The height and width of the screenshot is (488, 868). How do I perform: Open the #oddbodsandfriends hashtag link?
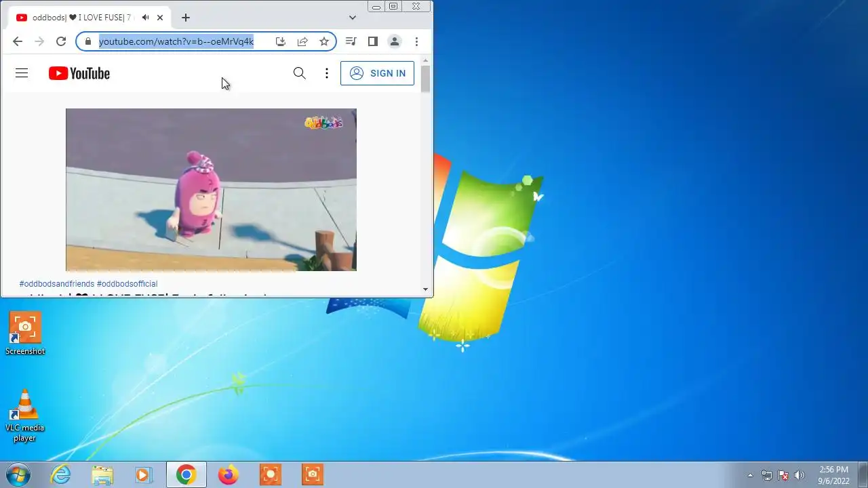(57, 284)
